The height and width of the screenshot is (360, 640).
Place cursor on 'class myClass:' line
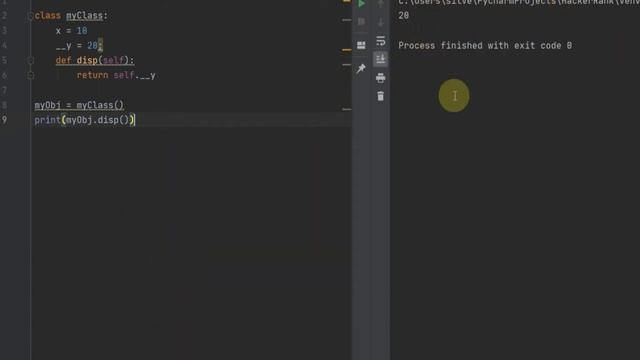click(71, 16)
